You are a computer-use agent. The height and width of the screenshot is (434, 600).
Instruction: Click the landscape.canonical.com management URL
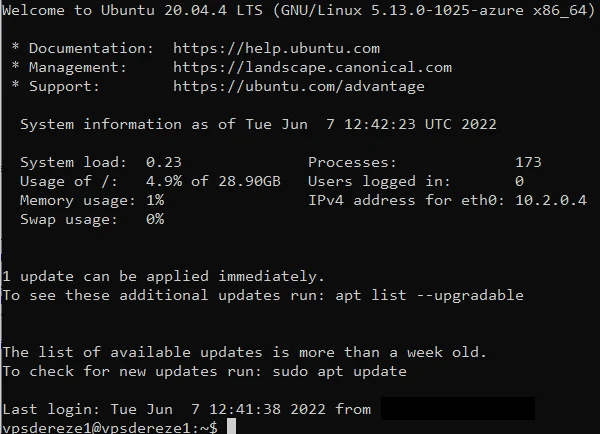click(312, 68)
